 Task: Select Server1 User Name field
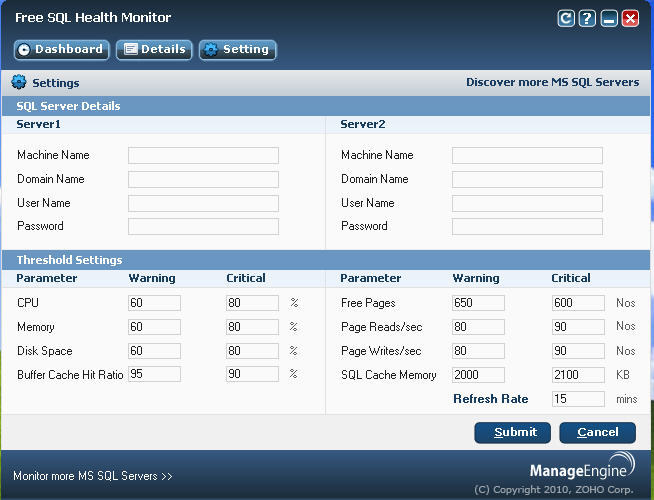click(203, 203)
